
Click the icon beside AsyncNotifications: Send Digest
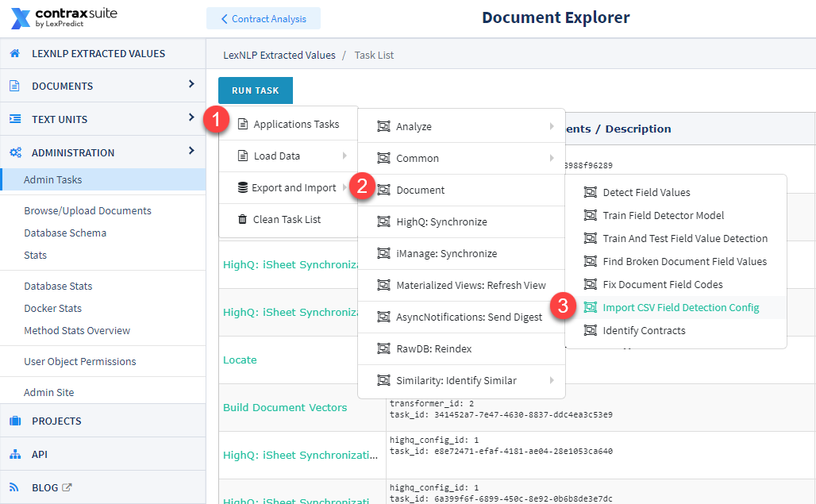(383, 317)
